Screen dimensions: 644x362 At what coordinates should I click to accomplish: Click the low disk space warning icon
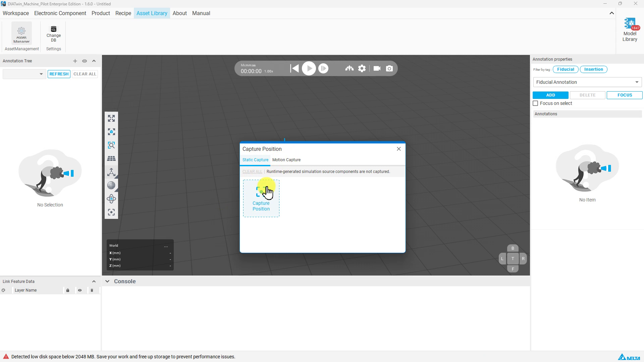click(6, 357)
